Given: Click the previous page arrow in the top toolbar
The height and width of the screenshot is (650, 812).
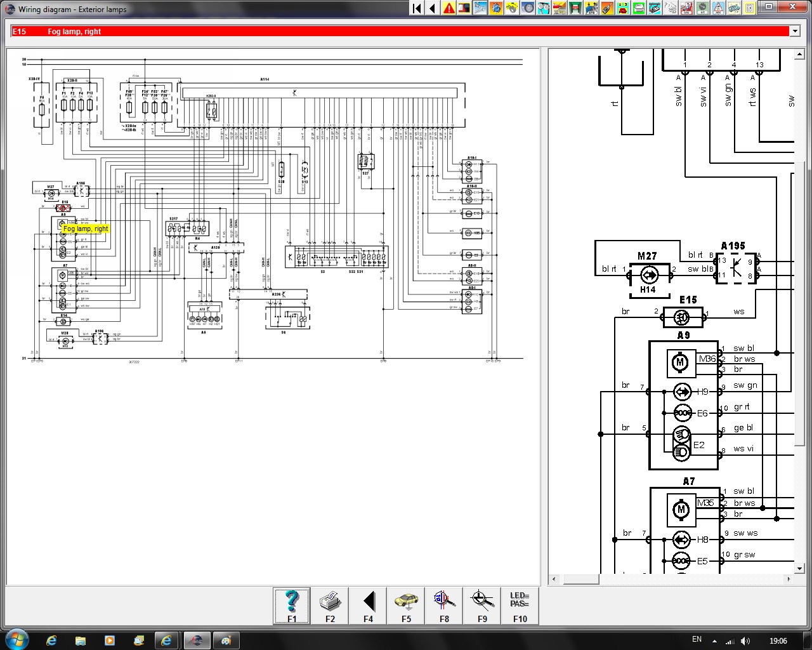Looking at the screenshot, I should pyautogui.click(x=433, y=8).
